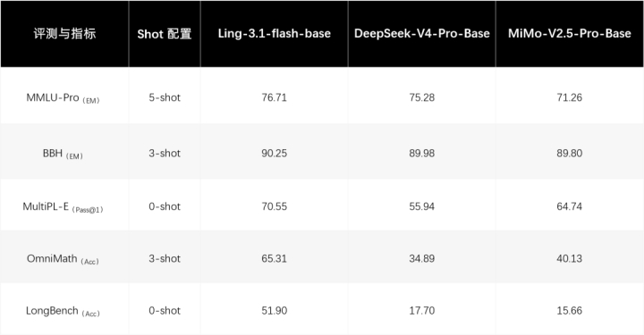Select the Shot 配置 column header
This screenshot has height=335, width=644.
(165, 34)
